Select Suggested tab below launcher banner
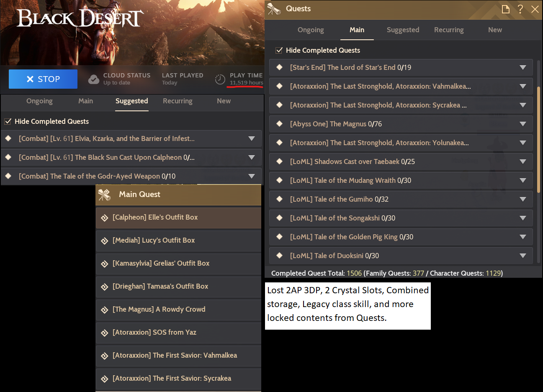543x392 pixels. (131, 101)
